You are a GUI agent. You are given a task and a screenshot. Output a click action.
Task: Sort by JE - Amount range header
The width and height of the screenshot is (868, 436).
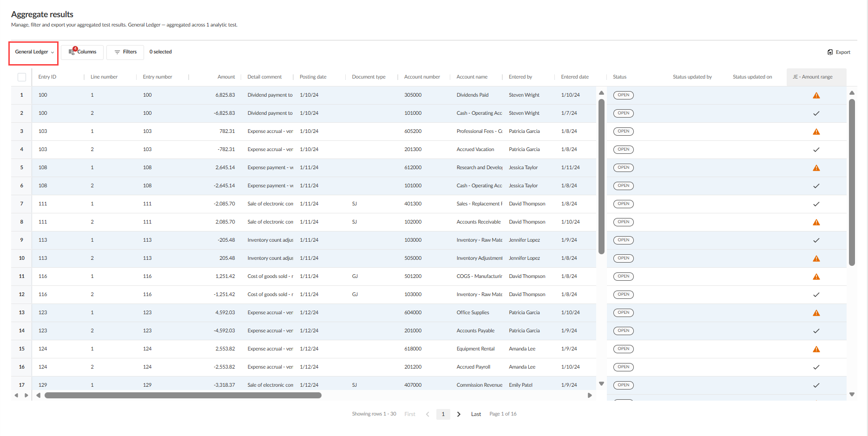click(x=812, y=77)
